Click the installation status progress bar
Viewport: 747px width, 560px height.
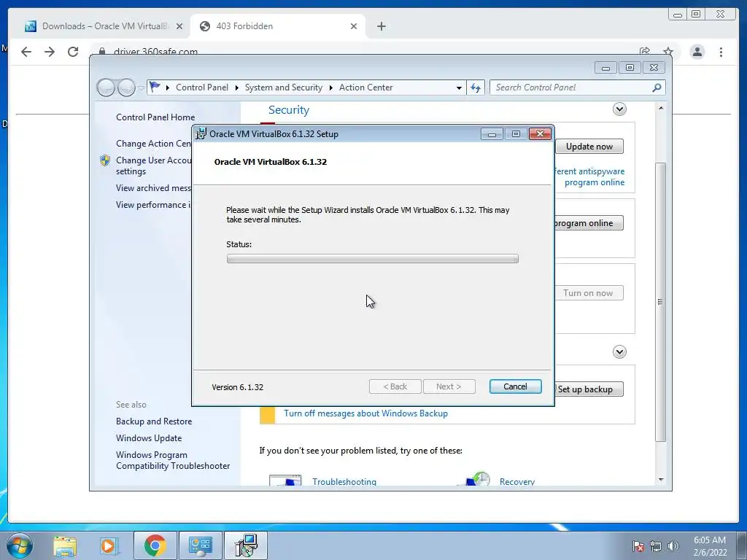(373, 259)
